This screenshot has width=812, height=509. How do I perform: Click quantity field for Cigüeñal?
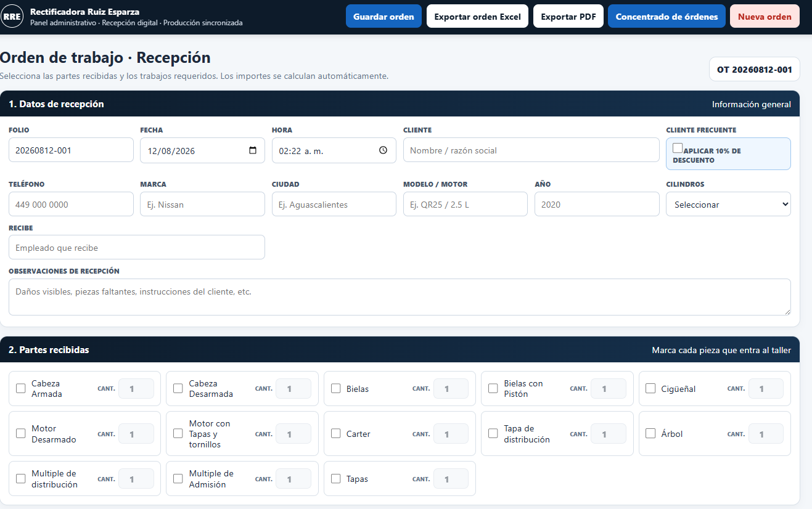766,389
